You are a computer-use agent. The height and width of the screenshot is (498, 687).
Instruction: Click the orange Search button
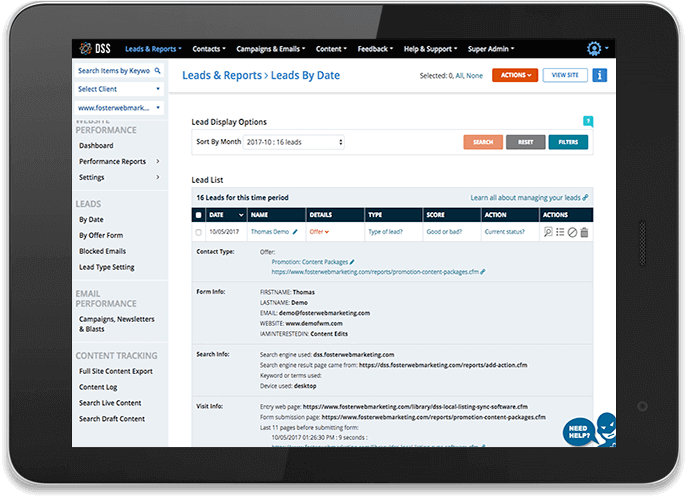pyautogui.click(x=483, y=143)
